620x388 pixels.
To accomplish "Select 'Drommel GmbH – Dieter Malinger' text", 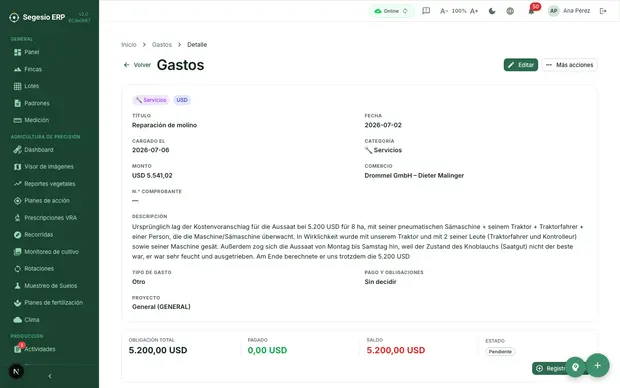I will pos(414,176).
